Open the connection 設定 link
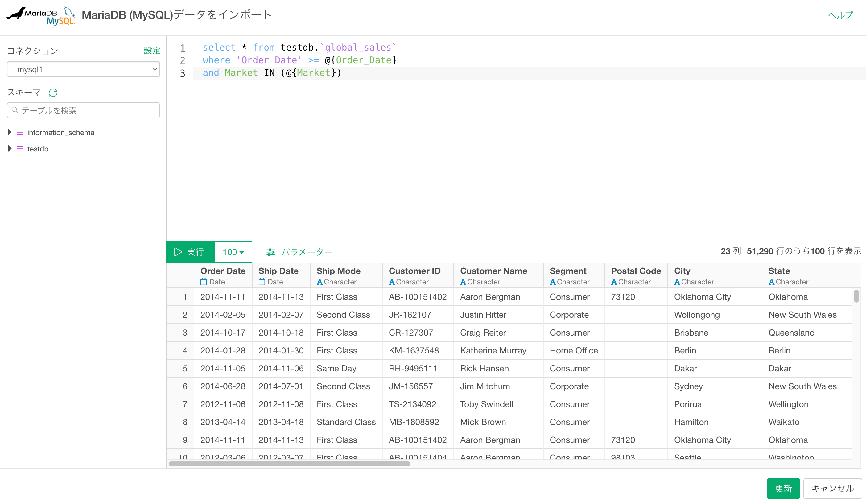This screenshot has height=504, width=866. pyautogui.click(x=152, y=51)
